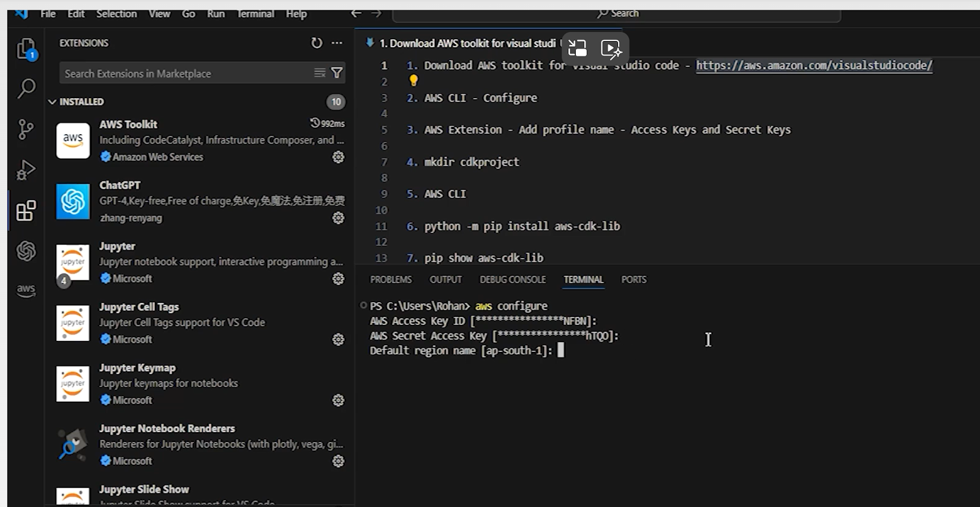Switch to the PROBLEMS panel tab
This screenshot has height=507, width=980.
(x=391, y=280)
